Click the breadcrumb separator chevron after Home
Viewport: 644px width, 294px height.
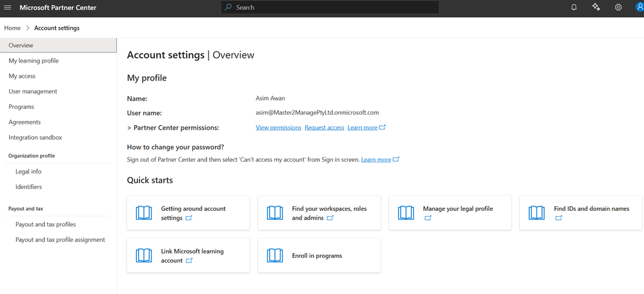coord(28,28)
